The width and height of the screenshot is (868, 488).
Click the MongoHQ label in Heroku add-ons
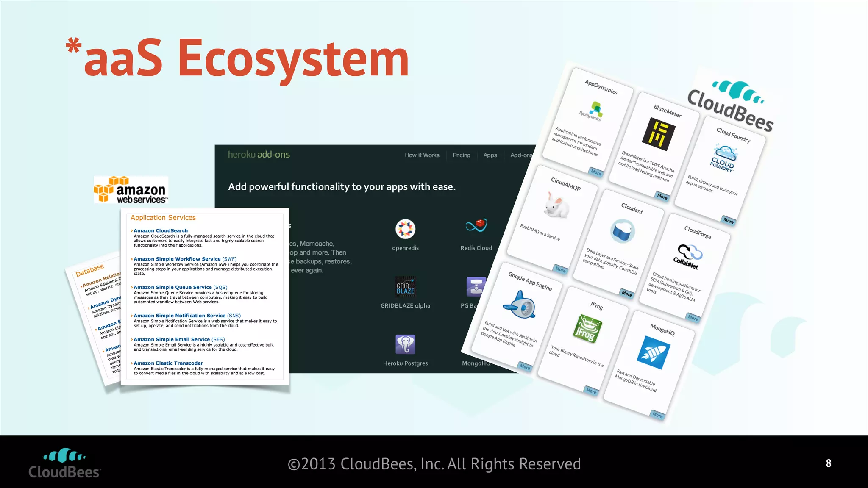pos(476,363)
